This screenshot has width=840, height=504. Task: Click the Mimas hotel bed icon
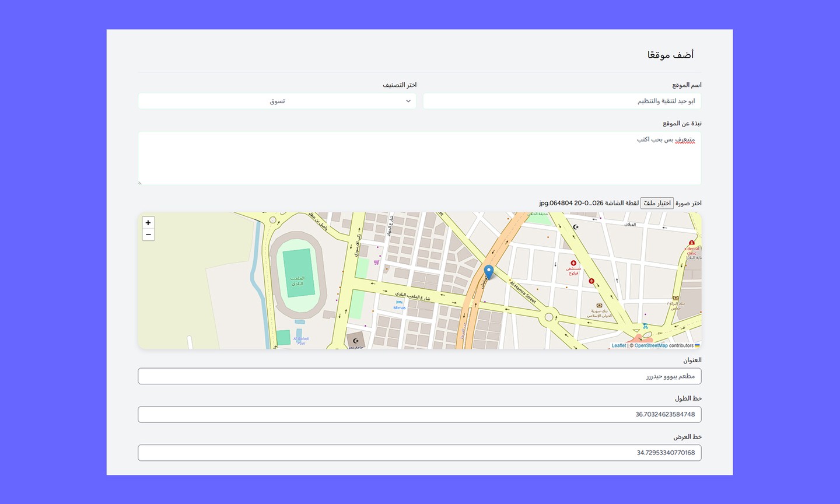[x=400, y=302]
